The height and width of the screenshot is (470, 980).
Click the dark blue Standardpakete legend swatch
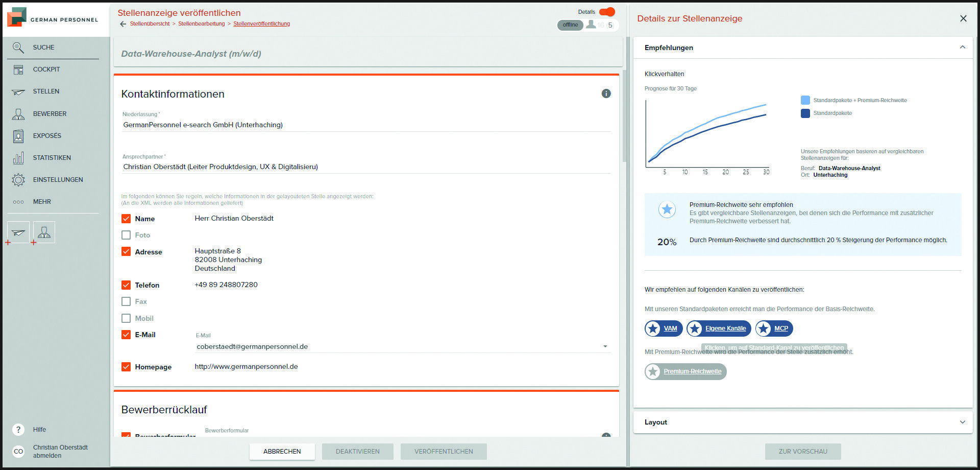click(x=805, y=113)
